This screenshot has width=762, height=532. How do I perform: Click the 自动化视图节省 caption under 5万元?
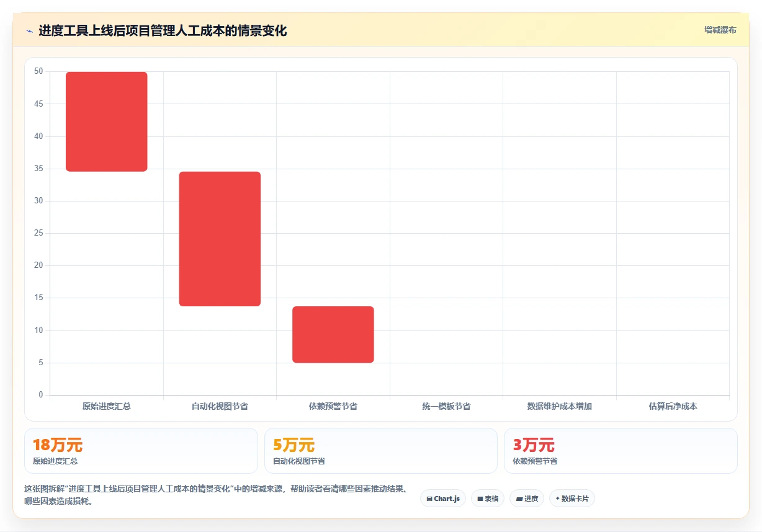[299, 461]
